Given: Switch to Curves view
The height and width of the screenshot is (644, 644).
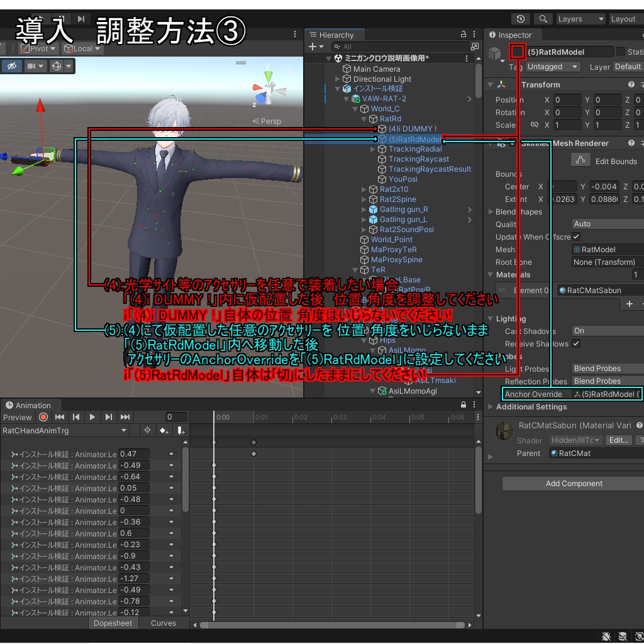Looking at the screenshot, I should coord(164,623).
